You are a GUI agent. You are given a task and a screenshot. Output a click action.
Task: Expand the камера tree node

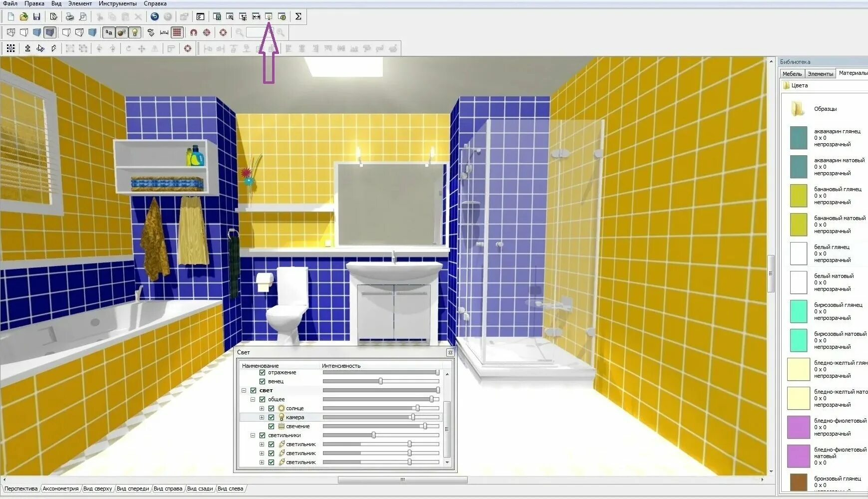point(262,417)
